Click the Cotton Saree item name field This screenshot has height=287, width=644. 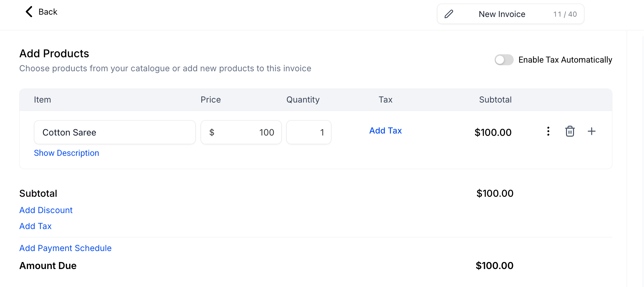[x=115, y=132]
